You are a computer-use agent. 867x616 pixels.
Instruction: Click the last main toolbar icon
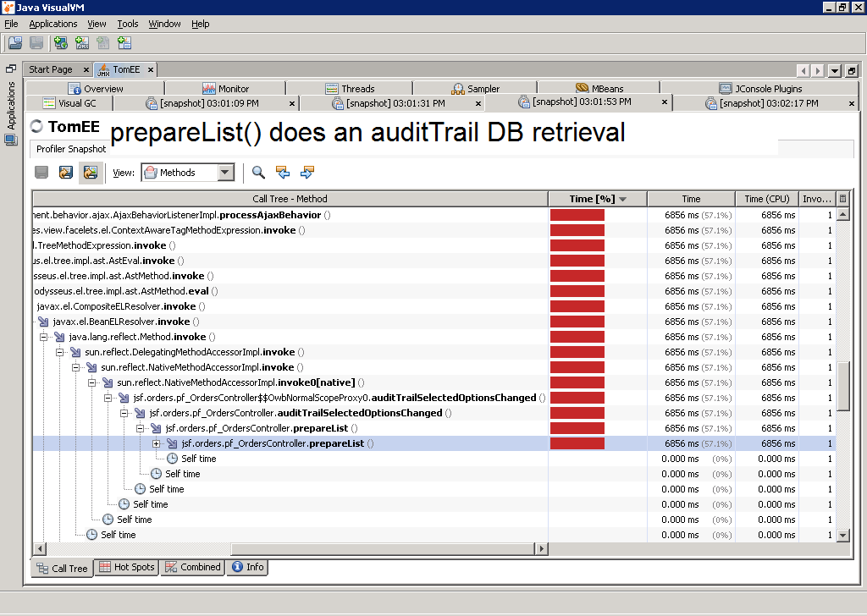click(124, 43)
